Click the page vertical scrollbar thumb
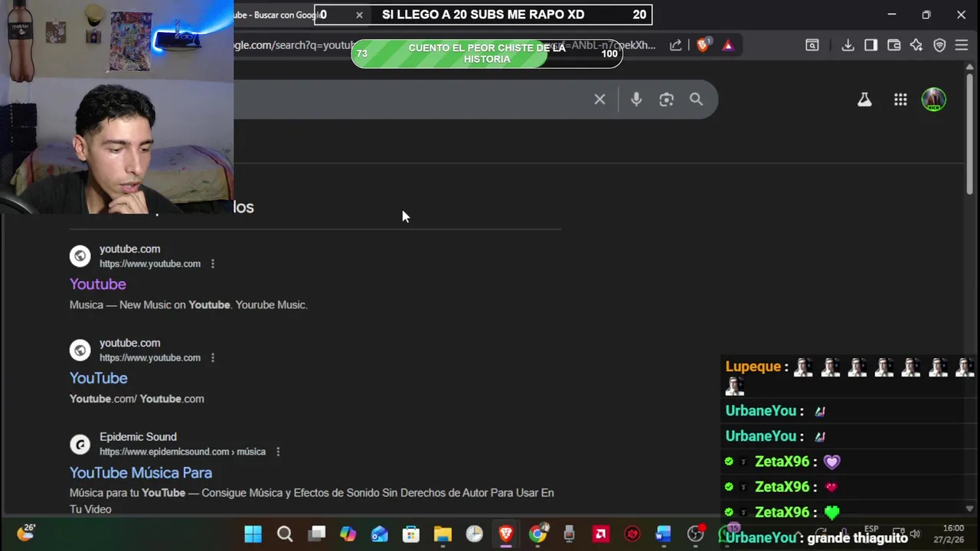This screenshot has height=551, width=980. pyautogui.click(x=969, y=134)
